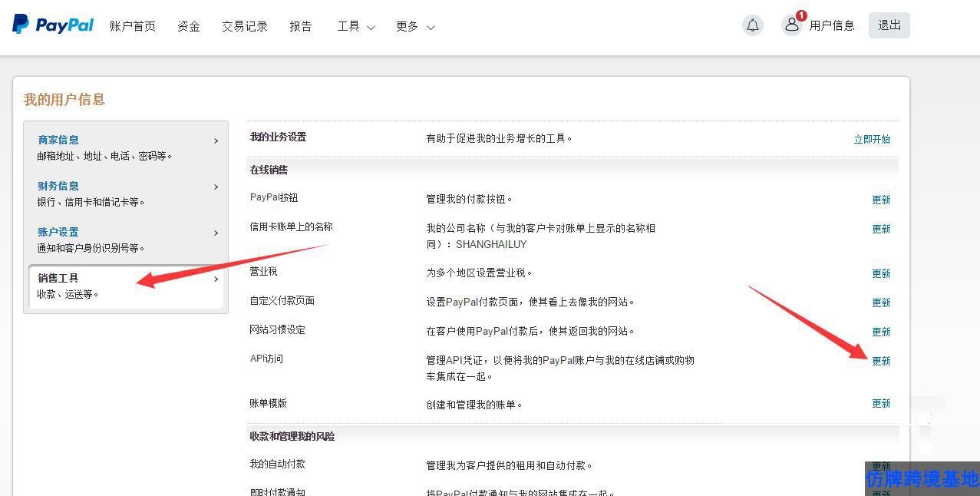Open 交易记录 in the navigation bar
This screenshot has height=496, width=980.
tap(244, 26)
